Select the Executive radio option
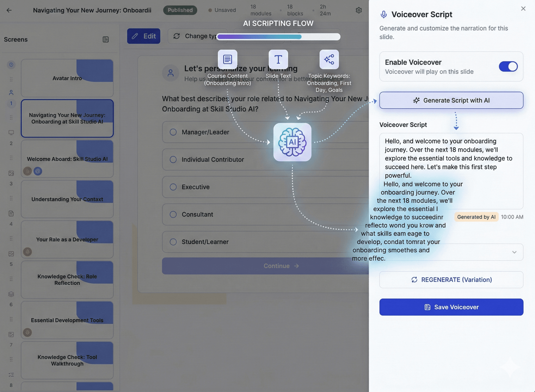535x392 pixels. [x=173, y=187]
